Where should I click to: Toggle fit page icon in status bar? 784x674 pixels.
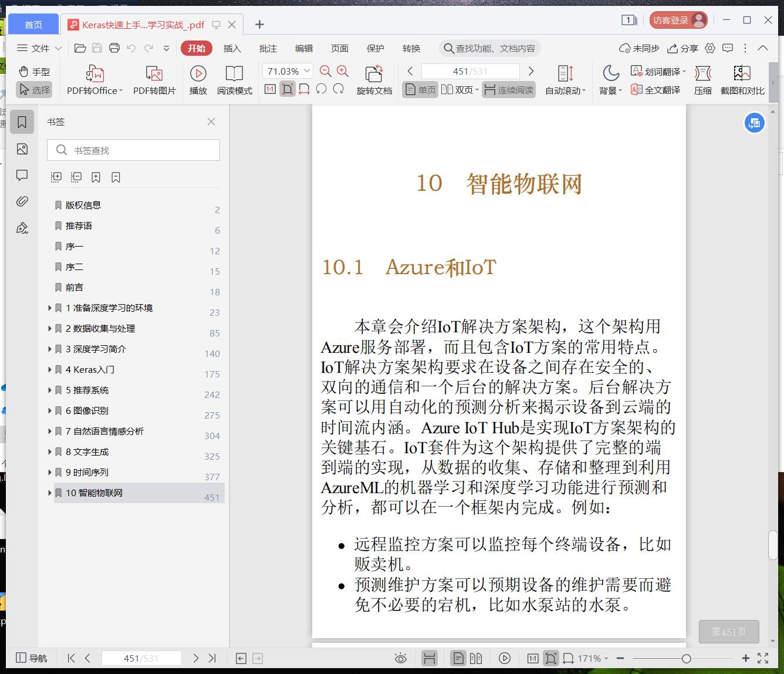coord(550,658)
